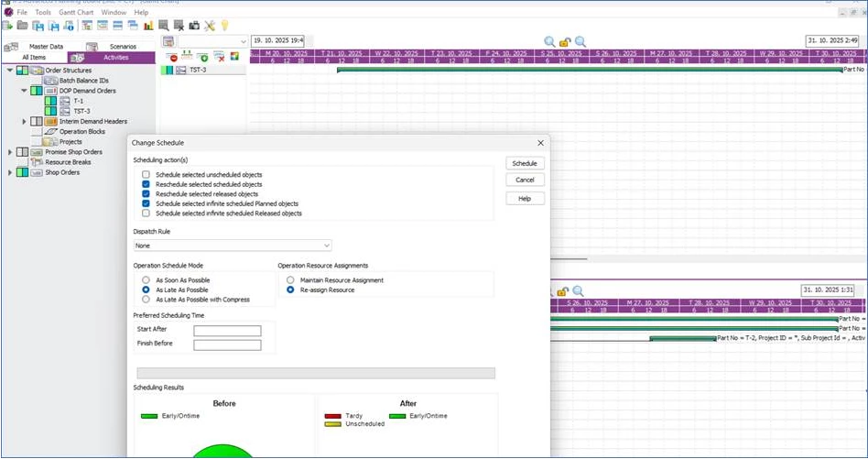Image resolution: width=868 pixels, height=459 pixels.
Task: Open the Gantt Chart menu
Action: [76, 12]
